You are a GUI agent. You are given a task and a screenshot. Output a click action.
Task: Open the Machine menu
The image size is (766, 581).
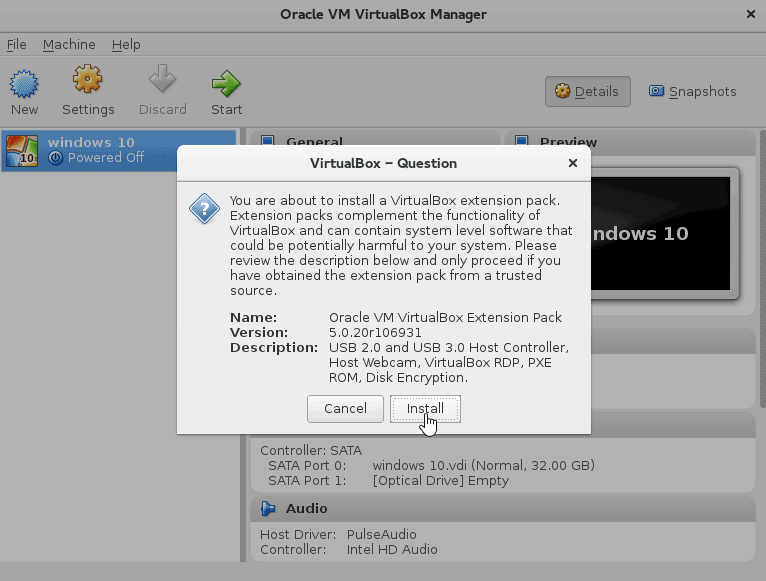click(x=69, y=44)
